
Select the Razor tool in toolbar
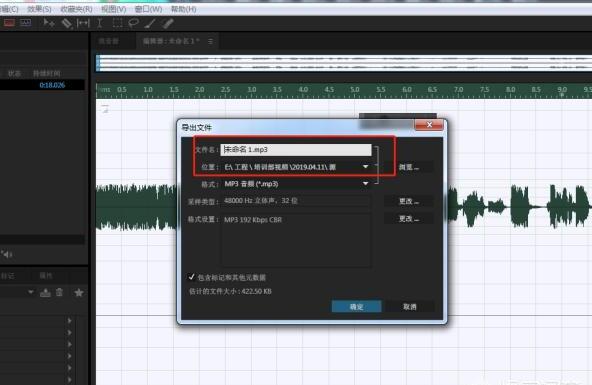pos(66,23)
